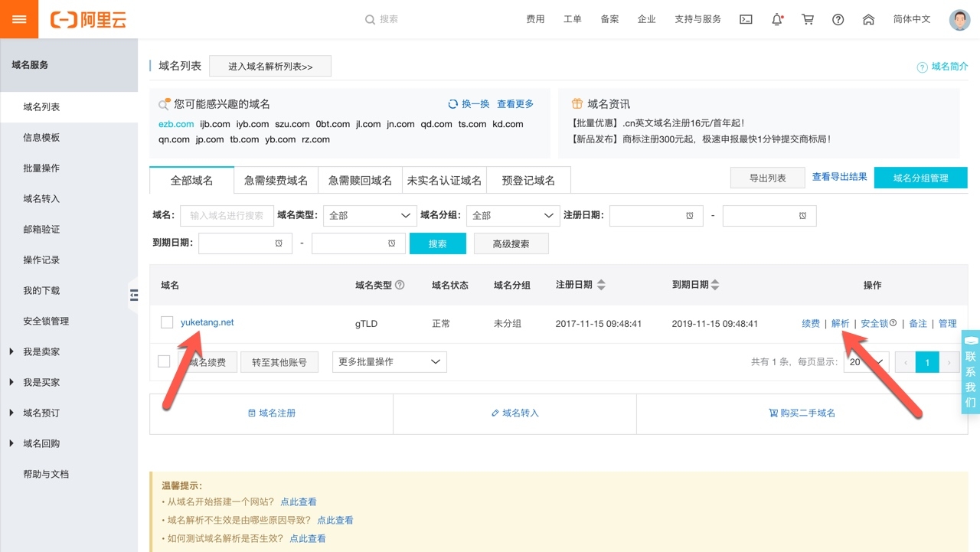Click the help question mark icon
Image resolution: width=980 pixels, height=552 pixels.
(838, 19)
